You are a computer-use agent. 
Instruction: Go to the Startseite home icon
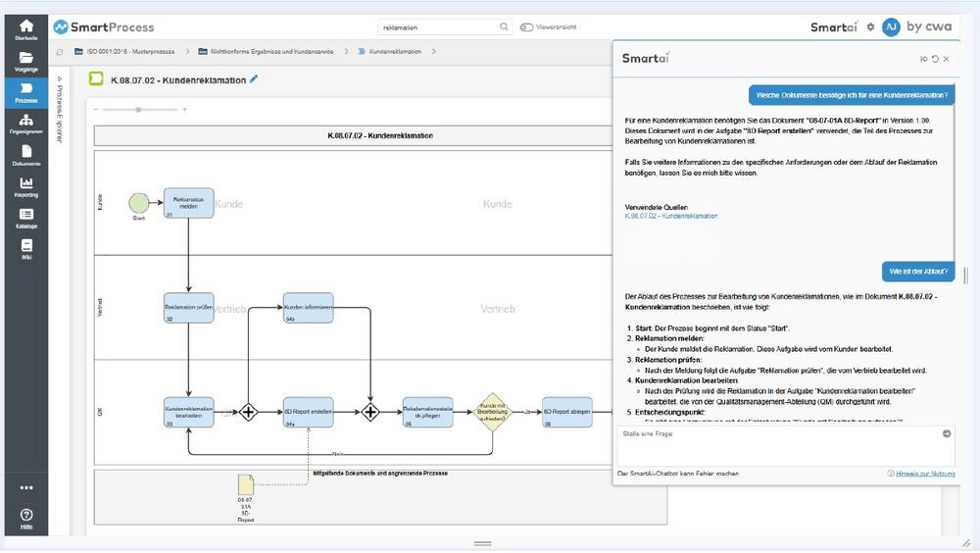(25, 28)
